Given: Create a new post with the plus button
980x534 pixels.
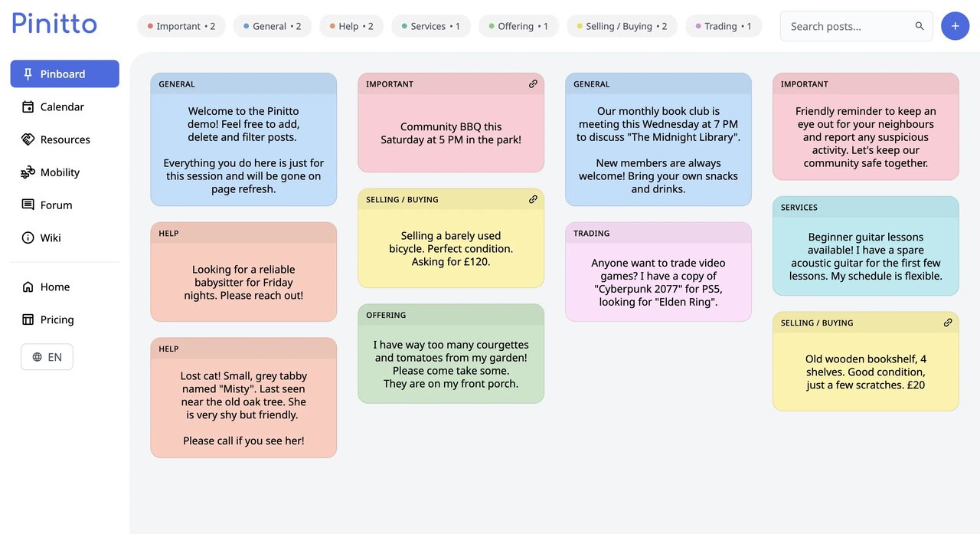Looking at the screenshot, I should [955, 25].
